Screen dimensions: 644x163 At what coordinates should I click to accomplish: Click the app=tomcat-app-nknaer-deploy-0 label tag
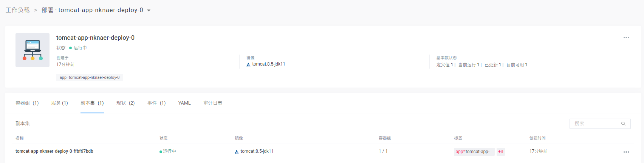click(90, 77)
